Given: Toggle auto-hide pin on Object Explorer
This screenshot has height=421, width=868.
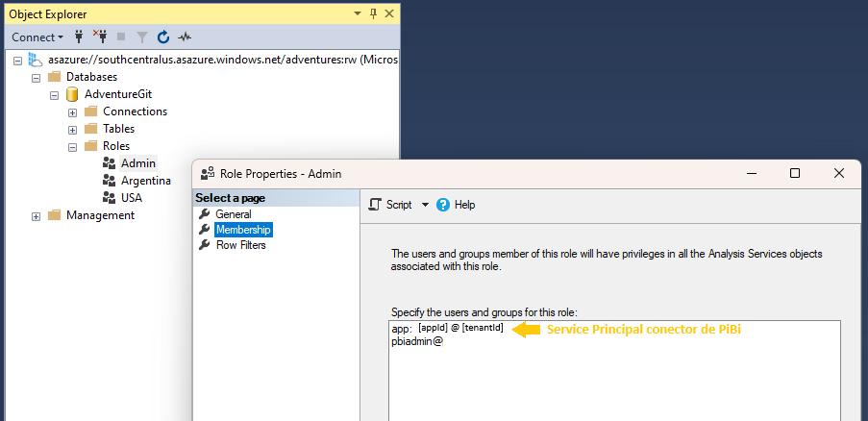Looking at the screenshot, I should tap(373, 13).
